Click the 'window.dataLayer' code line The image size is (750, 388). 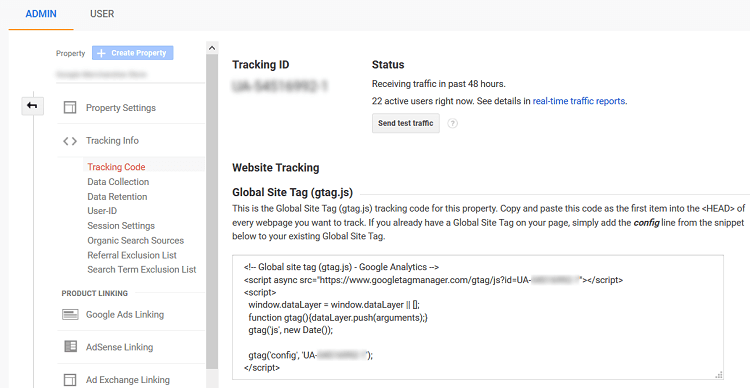[x=334, y=305]
